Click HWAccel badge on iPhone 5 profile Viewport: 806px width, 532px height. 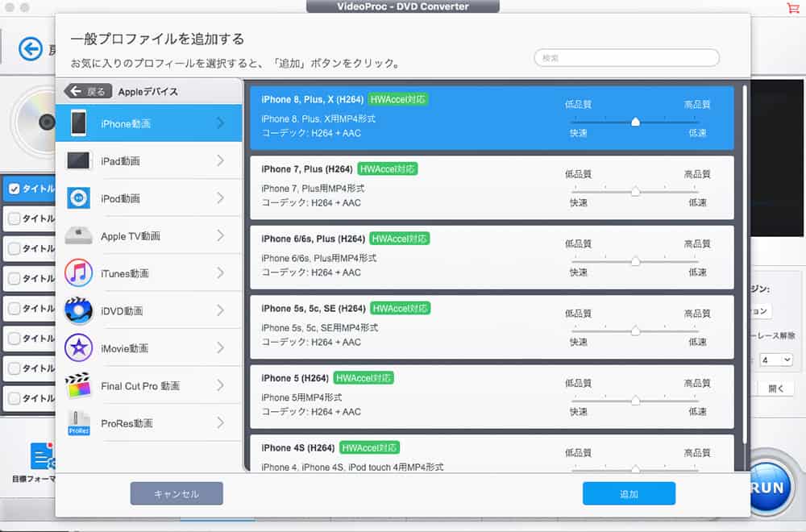[364, 378]
